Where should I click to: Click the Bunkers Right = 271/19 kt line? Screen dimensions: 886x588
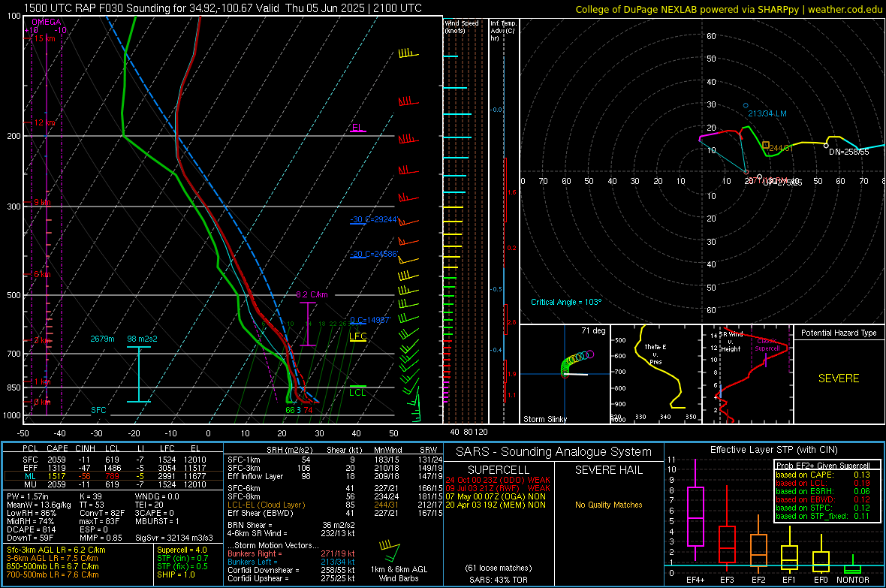click(291, 553)
